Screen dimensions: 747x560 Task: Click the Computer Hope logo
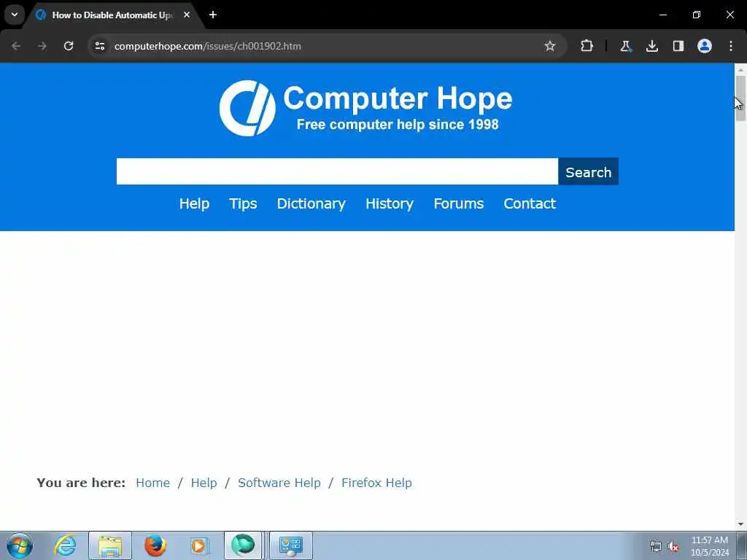click(x=366, y=108)
